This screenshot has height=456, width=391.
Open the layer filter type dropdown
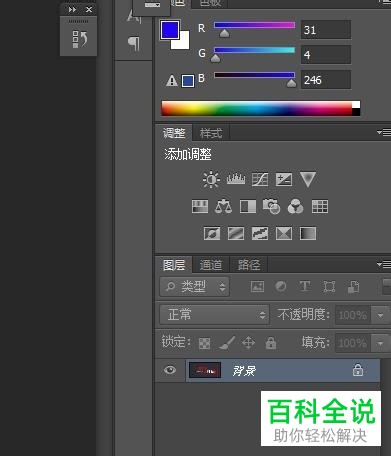point(194,286)
